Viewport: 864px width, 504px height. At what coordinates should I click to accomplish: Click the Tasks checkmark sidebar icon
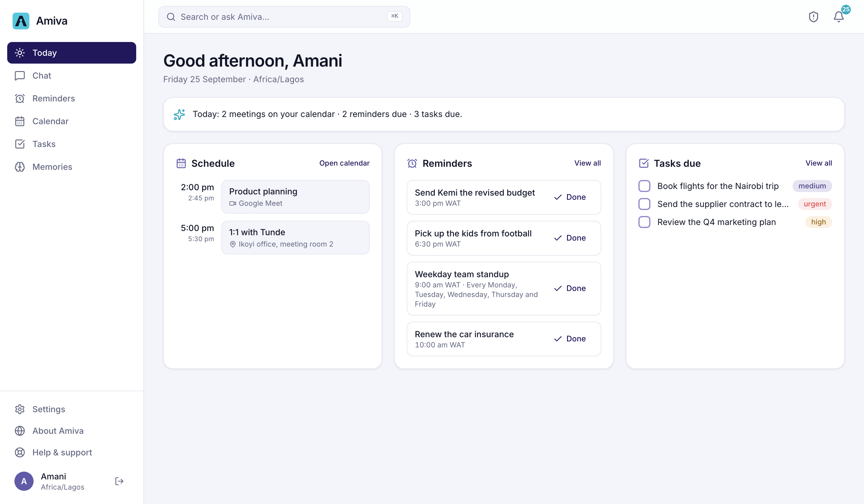[20, 144]
